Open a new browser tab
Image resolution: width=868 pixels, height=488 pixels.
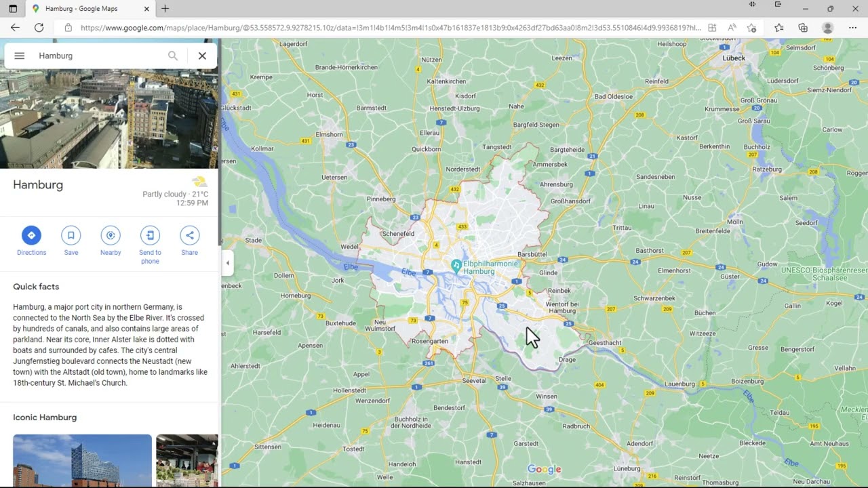click(x=165, y=9)
